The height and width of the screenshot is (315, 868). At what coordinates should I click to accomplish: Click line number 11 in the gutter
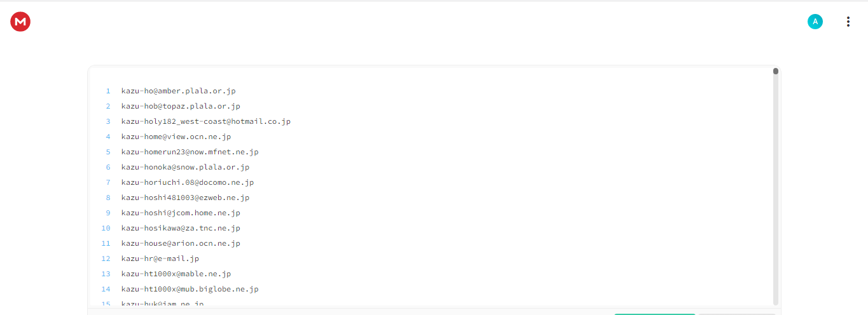(x=106, y=243)
